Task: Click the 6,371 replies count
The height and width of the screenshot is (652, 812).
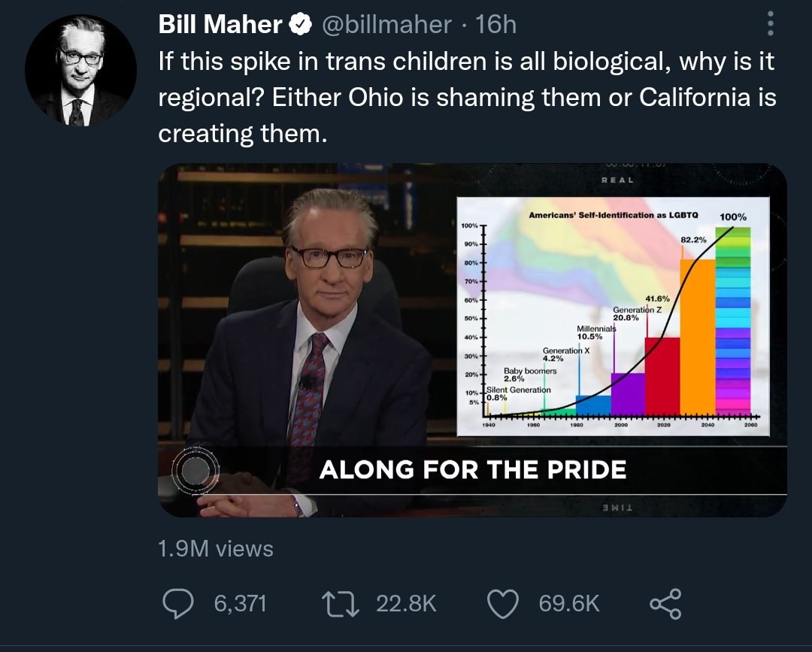Action: pyautogui.click(x=241, y=603)
